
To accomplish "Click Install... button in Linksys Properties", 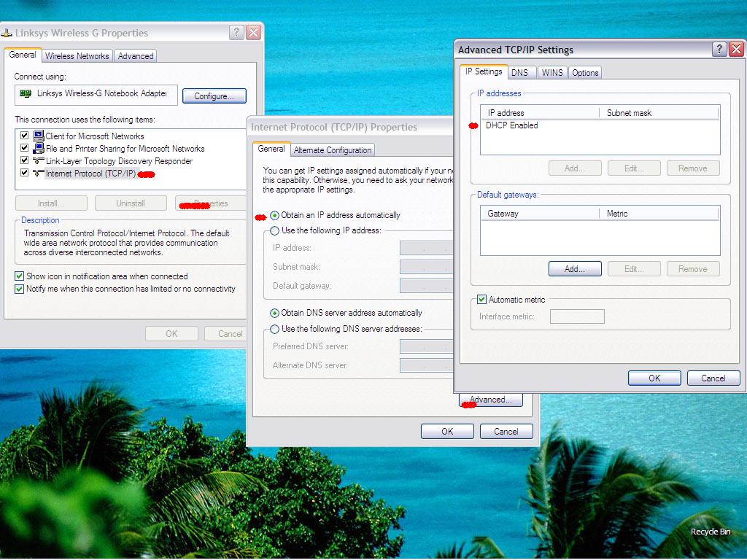I will coord(51,203).
